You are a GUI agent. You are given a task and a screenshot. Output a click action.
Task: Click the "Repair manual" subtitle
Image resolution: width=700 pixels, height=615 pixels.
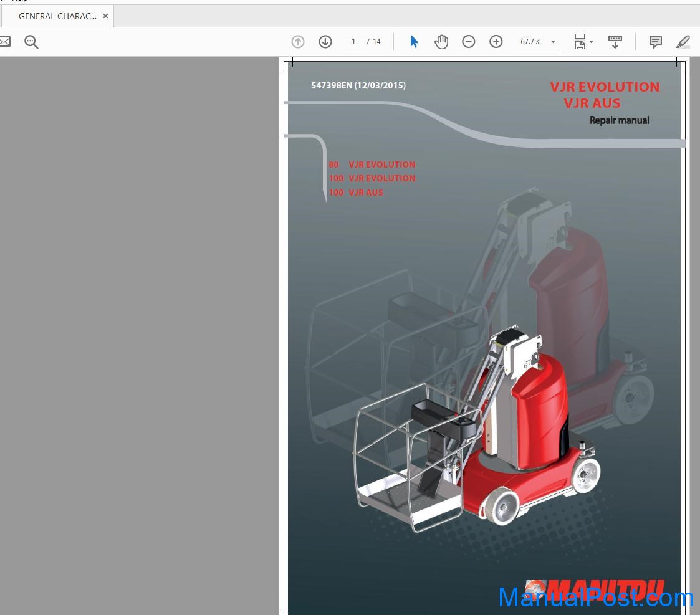pos(619,120)
